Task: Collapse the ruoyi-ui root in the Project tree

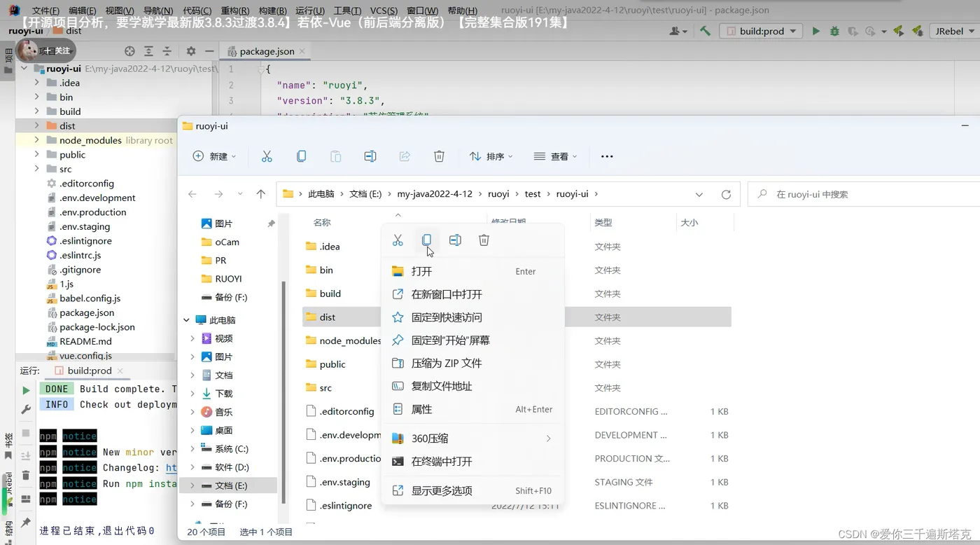Action: (x=24, y=69)
